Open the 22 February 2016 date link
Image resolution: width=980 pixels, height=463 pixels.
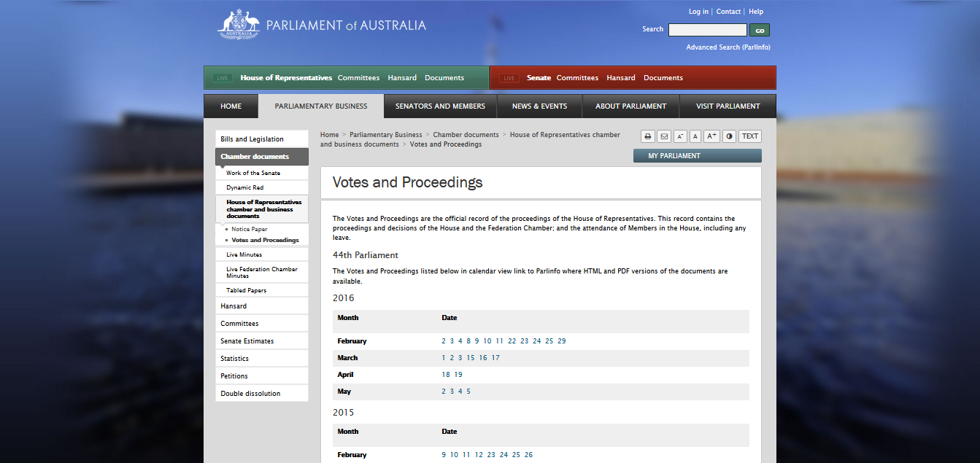[x=512, y=341]
